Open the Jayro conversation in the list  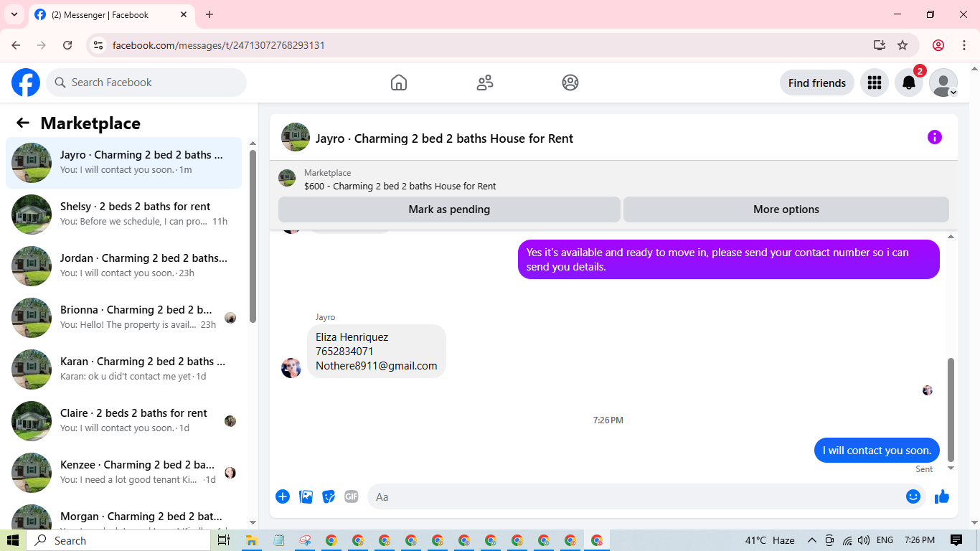click(123, 163)
